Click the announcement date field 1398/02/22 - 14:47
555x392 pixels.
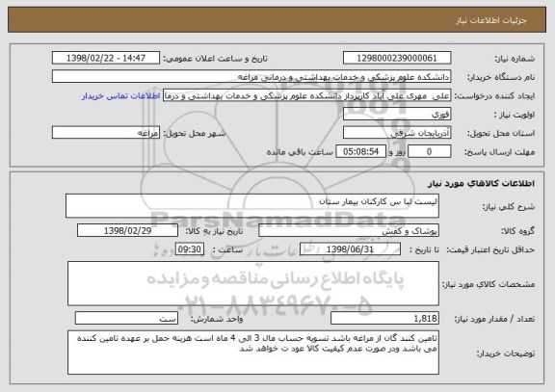pos(106,58)
